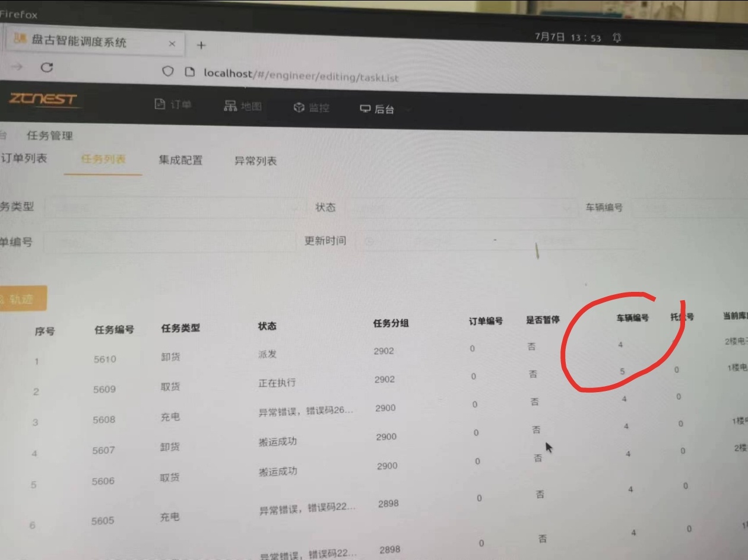Click the notification bell in top bar
Screen dimensions: 748x560
click(617, 38)
